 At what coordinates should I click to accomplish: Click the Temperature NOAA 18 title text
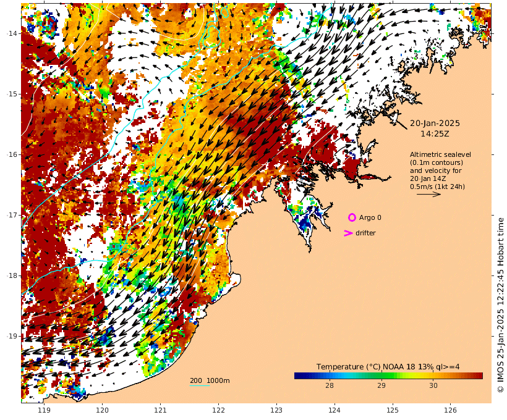(388, 367)
